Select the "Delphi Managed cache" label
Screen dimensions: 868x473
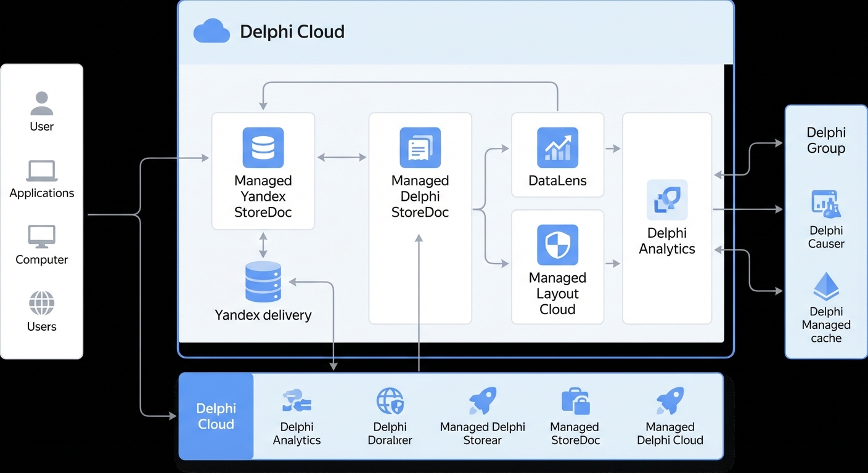(x=826, y=325)
